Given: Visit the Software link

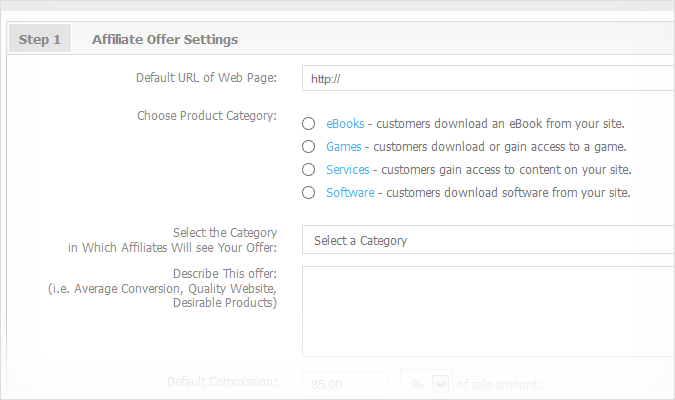Looking at the screenshot, I should tap(350, 193).
